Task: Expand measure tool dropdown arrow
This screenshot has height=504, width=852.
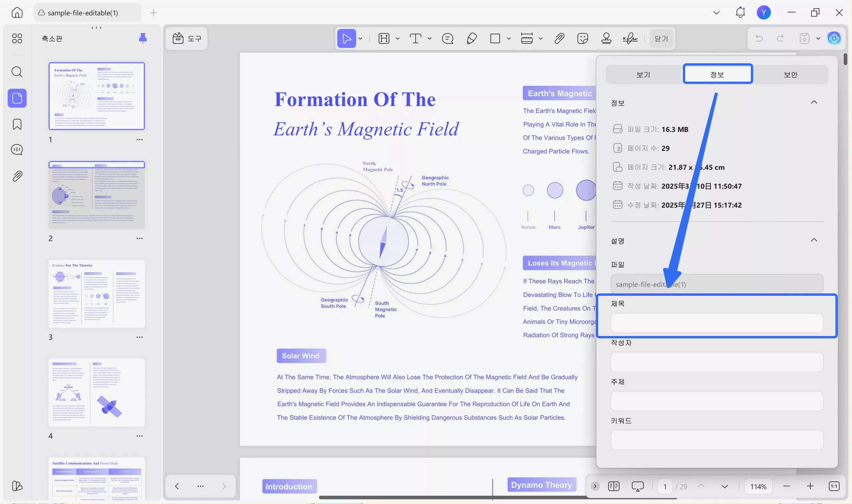Action: click(540, 38)
